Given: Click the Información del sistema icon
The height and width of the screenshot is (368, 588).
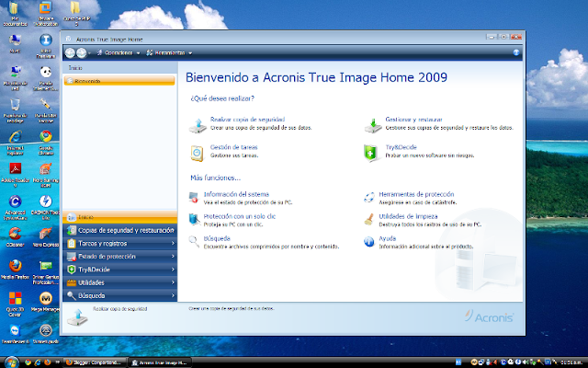Looking at the screenshot, I should click(x=194, y=198).
